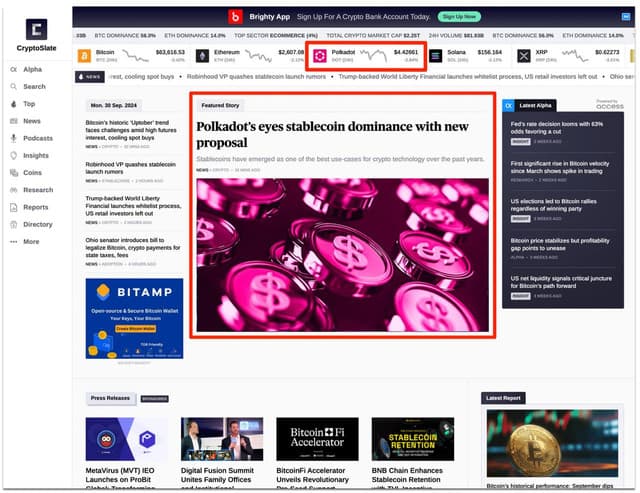Click the Bitamp wallet advertisement banner
640x493 pixels.
coord(134,318)
